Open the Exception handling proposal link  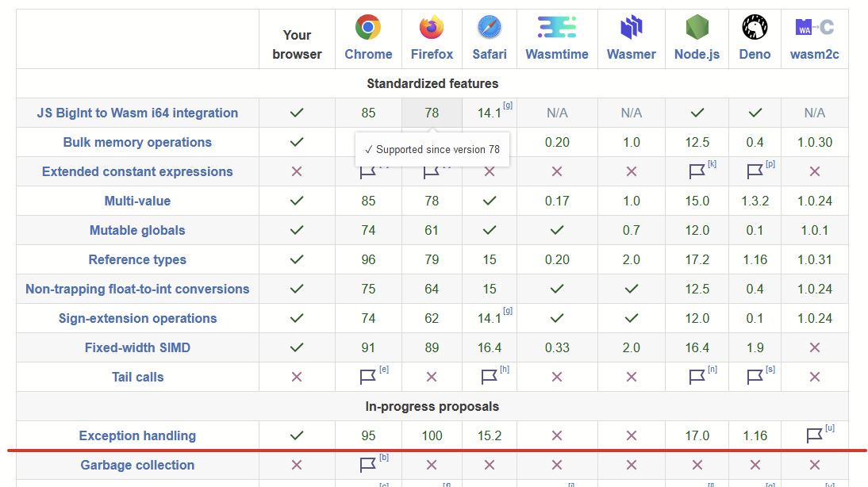point(137,435)
